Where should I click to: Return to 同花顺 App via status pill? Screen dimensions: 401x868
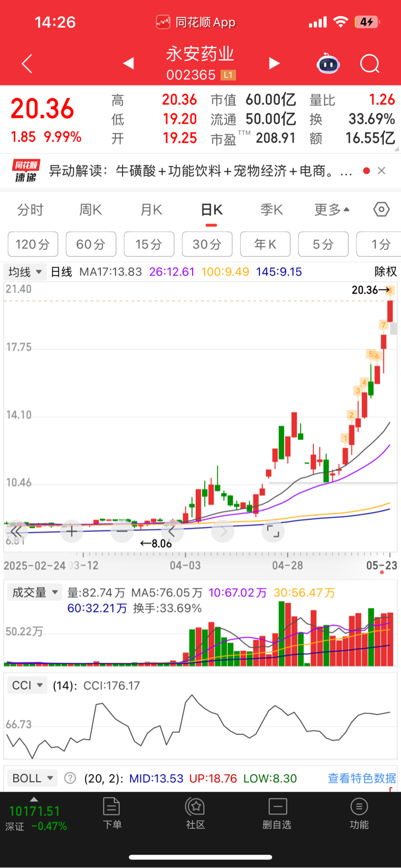[x=196, y=22]
